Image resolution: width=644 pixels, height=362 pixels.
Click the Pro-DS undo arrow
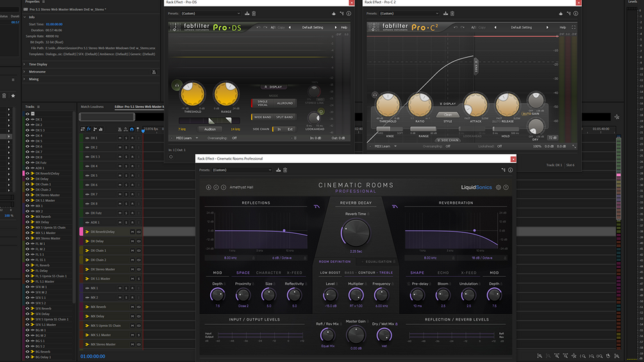tap(258, 28)
